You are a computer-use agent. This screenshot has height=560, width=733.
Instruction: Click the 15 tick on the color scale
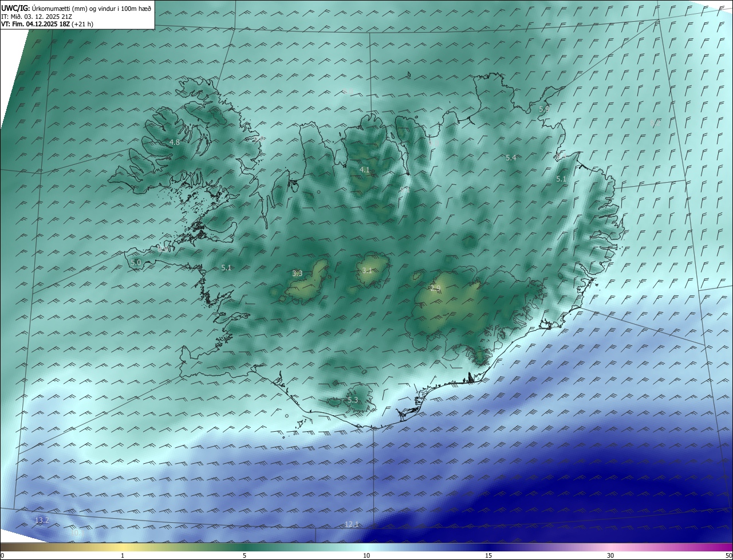pyautogui.click(x=488, y=555)
